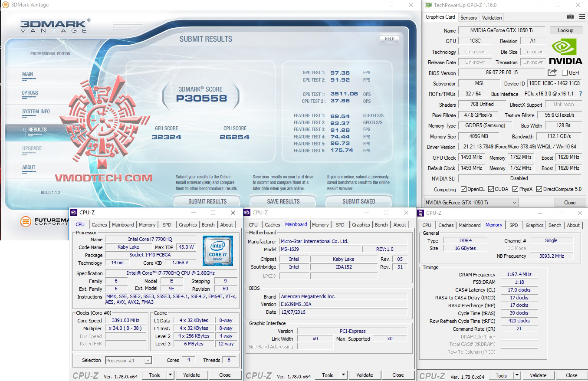Click the CPU-Z Memory window title icon

pyautogui.click(x=420, y=213)
